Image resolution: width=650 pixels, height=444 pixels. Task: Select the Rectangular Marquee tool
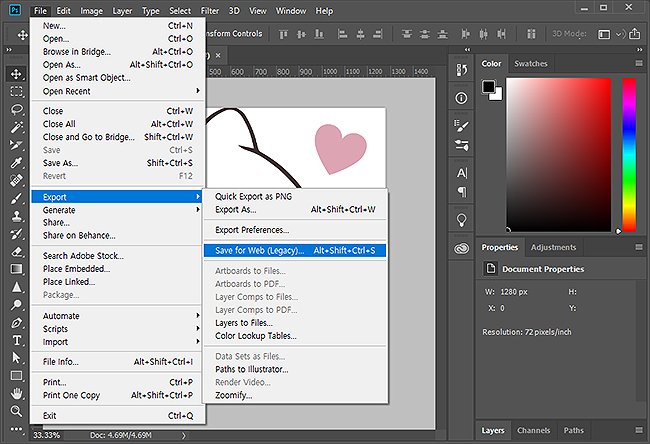click(16, 91)
